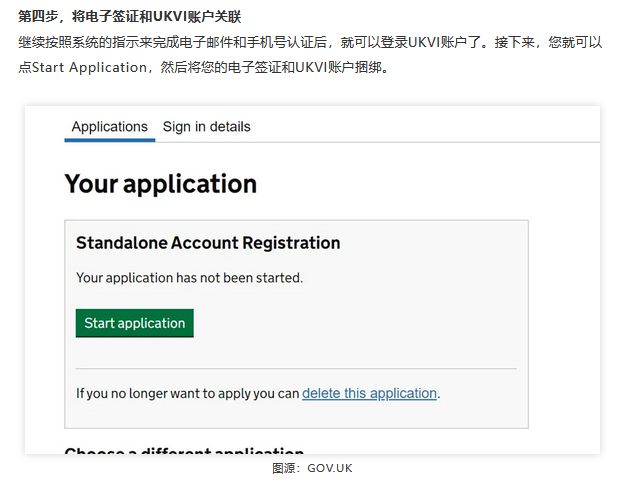Follow the delete this application link
Image resolution: width=635 pixels, height=502 pixels.
coord(369,393)
